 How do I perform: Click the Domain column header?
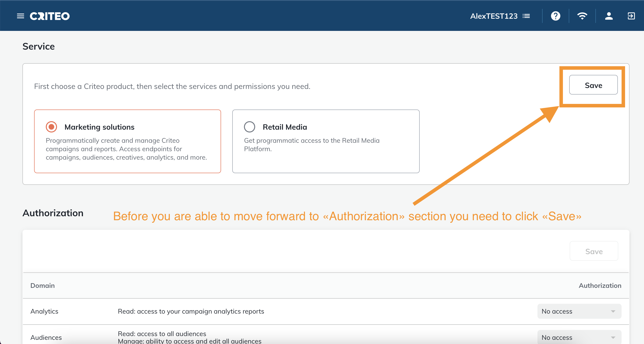(x=43, y=285)
